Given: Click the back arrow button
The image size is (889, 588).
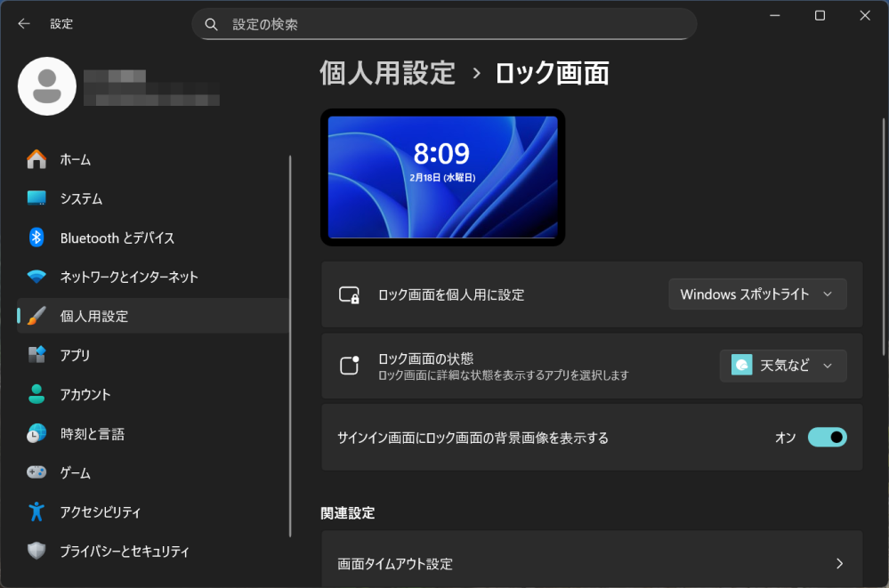Looking at the screenshot, I should tap(23, 23).
